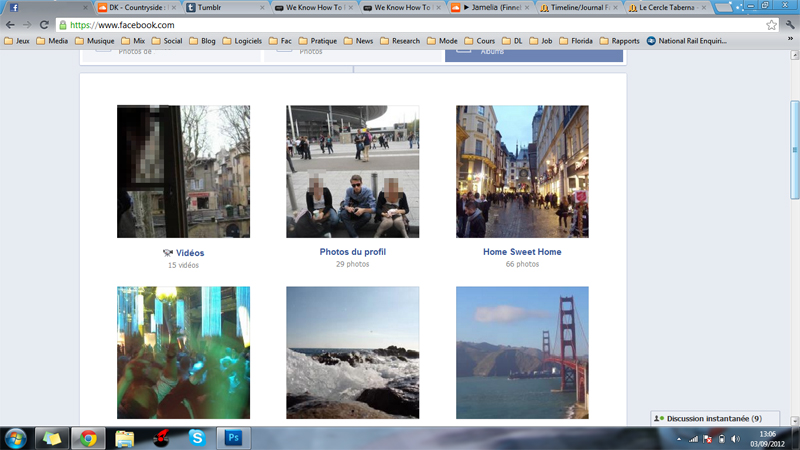Click the page scrollbar down arrow
The width and height of the screenshot is (800, 450).
[794, 421]
